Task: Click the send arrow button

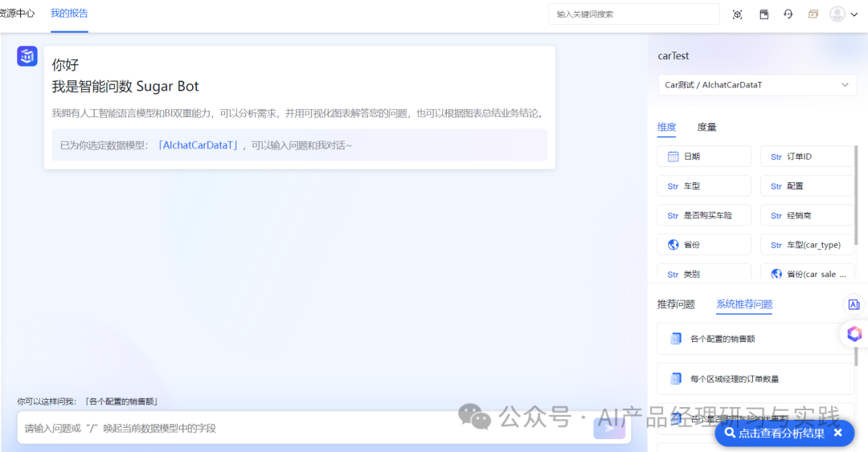Action: click(x=608, y=429)
